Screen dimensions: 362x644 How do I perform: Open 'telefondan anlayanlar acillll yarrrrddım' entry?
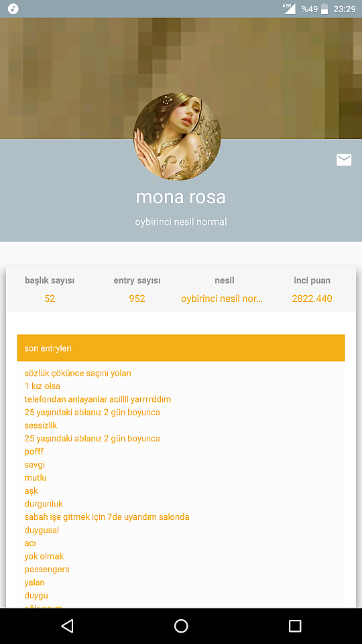[x=98, y=399]
